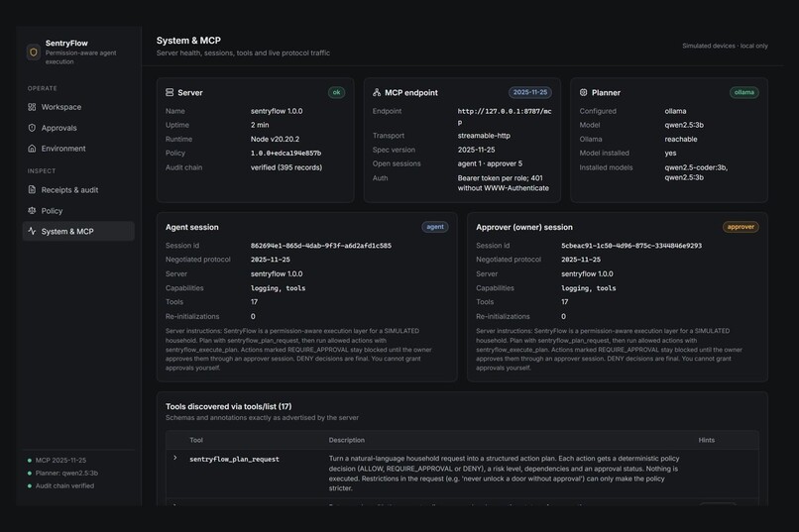Click the 'Audit chain verified' sidebar status
799x532 pixels.
coord(64,485)
